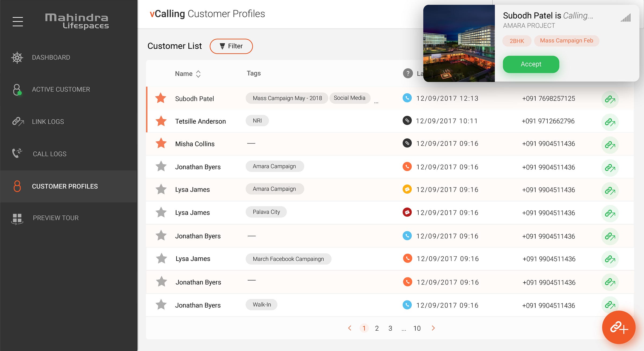Click send-link icon for Subodh Patel row
This screenshot has width=644, height=351.
click(x=610, y=99)
